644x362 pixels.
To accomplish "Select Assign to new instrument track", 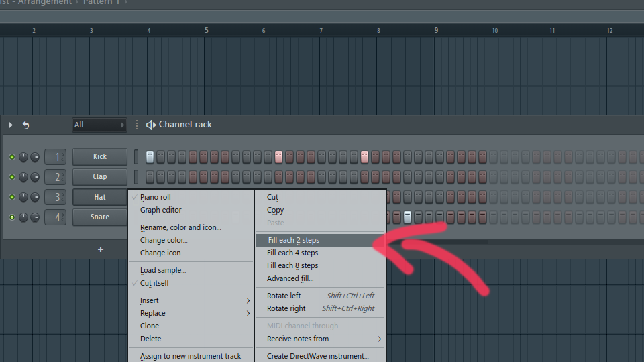I will [191, 356].
